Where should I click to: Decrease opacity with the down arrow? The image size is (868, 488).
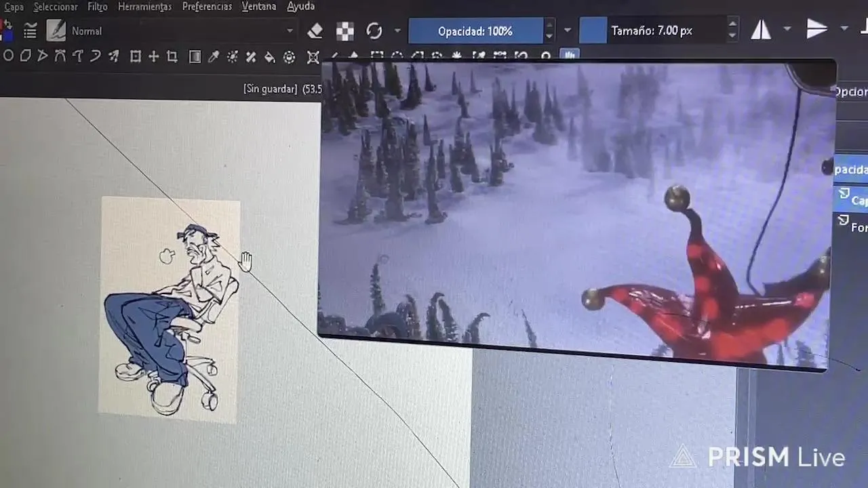[x=549, y=37]
